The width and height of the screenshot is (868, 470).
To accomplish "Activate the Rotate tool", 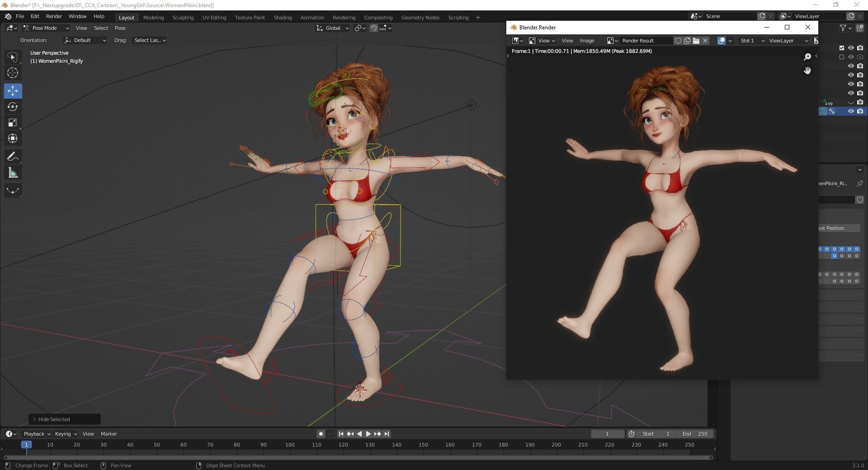I will (13, 107).
